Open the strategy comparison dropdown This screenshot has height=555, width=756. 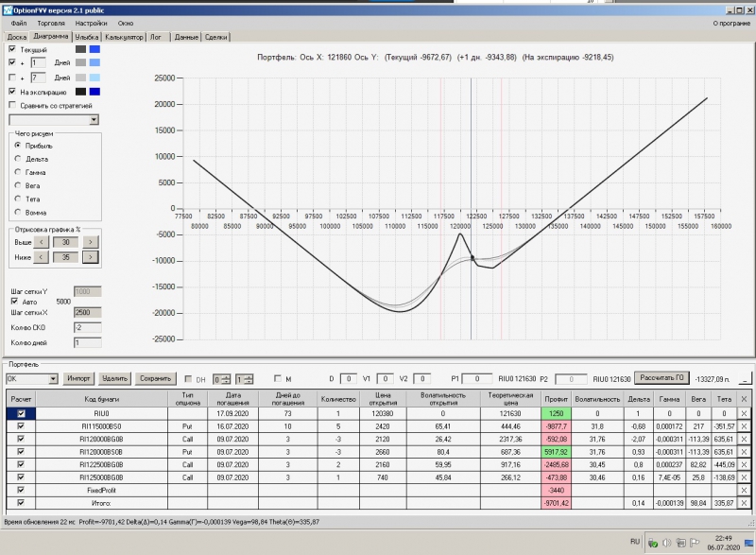(94, 120)
